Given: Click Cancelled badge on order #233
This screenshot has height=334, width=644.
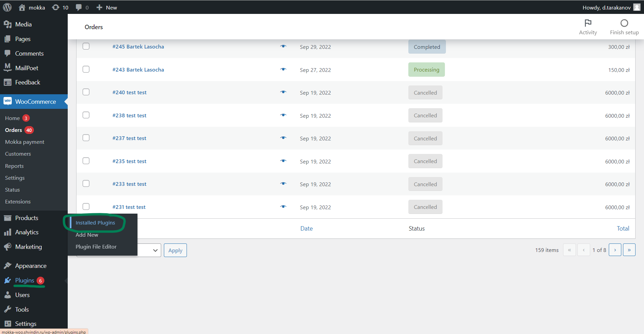Looking at the screenshot, I should 425,184.
